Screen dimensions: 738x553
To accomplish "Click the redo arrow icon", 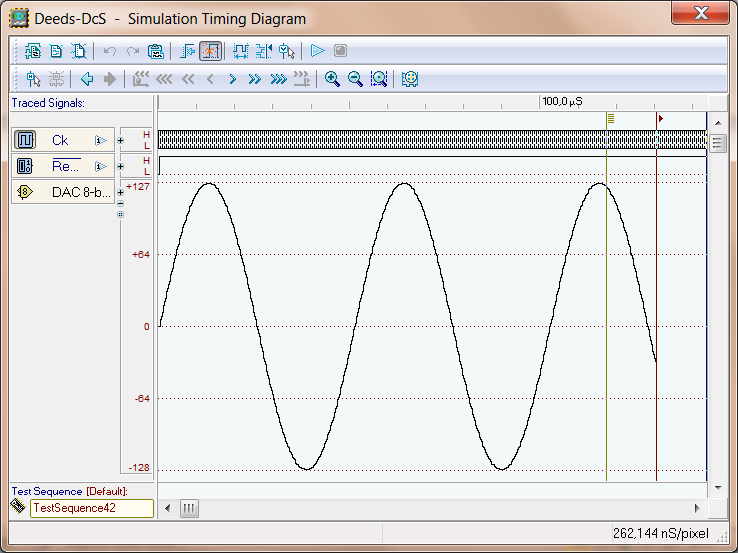I will point(133,51).
